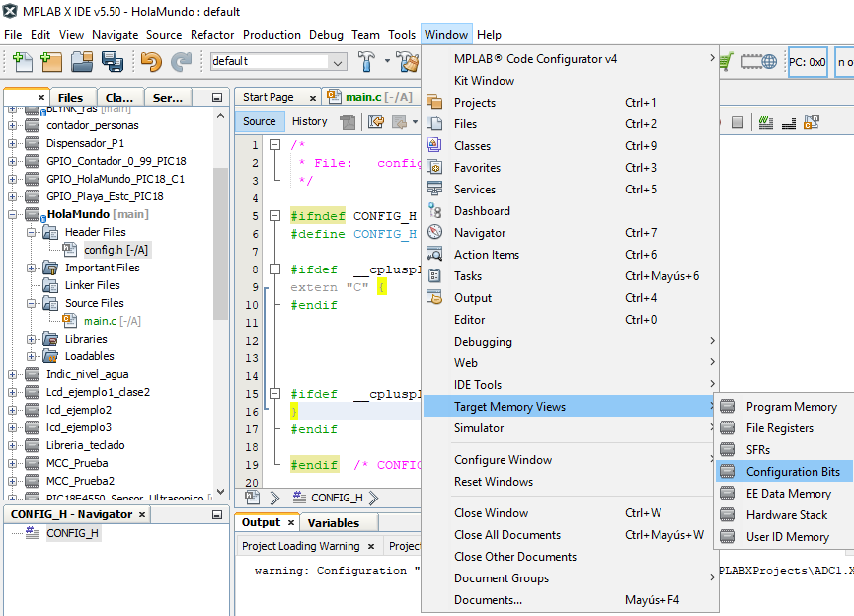
Task: Click the Projects icon in Window menu
Action: [x=434, y=102]
